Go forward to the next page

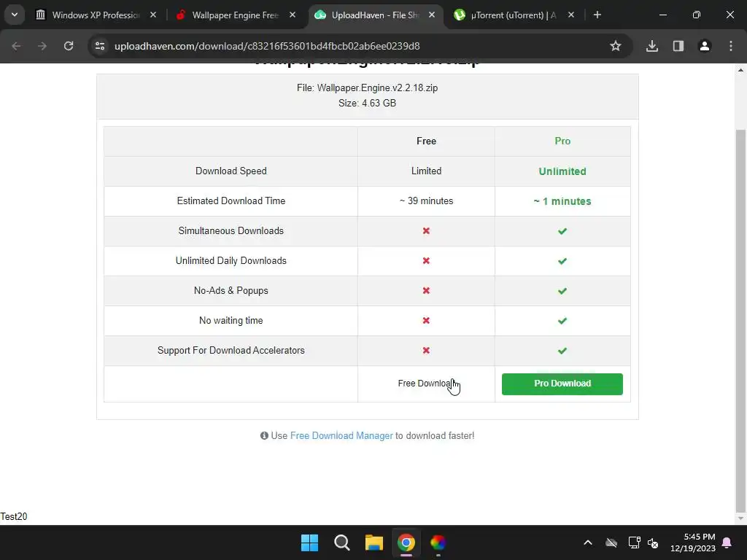click(42, 46)
